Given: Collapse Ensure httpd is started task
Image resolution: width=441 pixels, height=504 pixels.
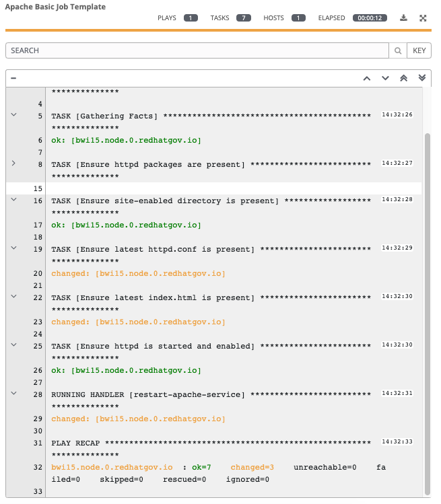Looking at the screenshot, I should coord(14,345).
